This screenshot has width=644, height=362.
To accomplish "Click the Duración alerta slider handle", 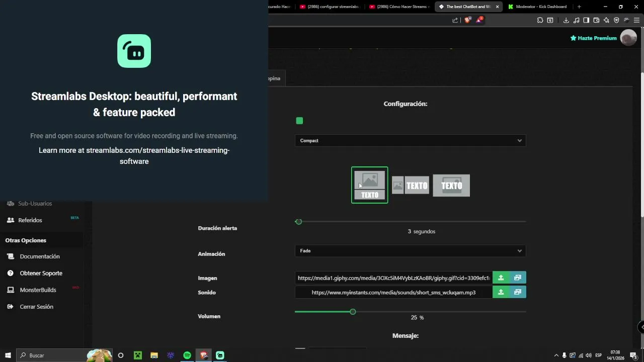I will coord(299,222).
